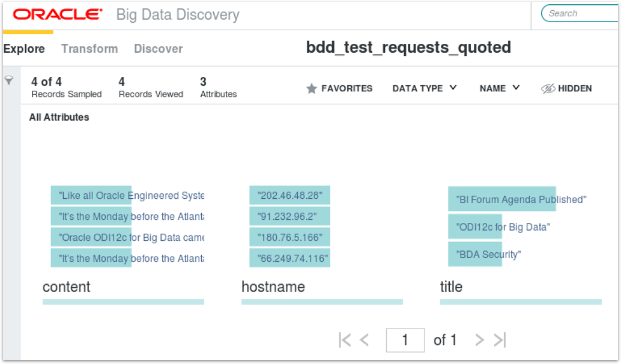
Task: Click the bar under hostname attribute
Action: pos(322,302)
